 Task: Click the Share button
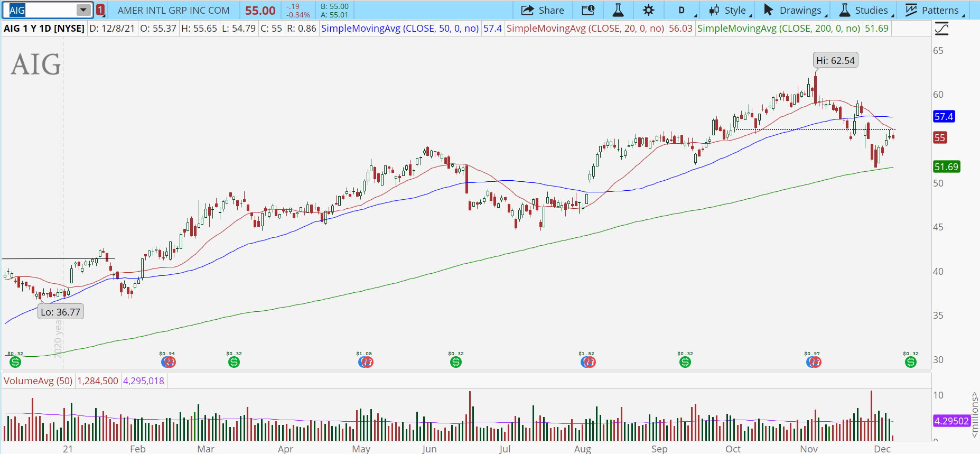(x=543, y=10)
